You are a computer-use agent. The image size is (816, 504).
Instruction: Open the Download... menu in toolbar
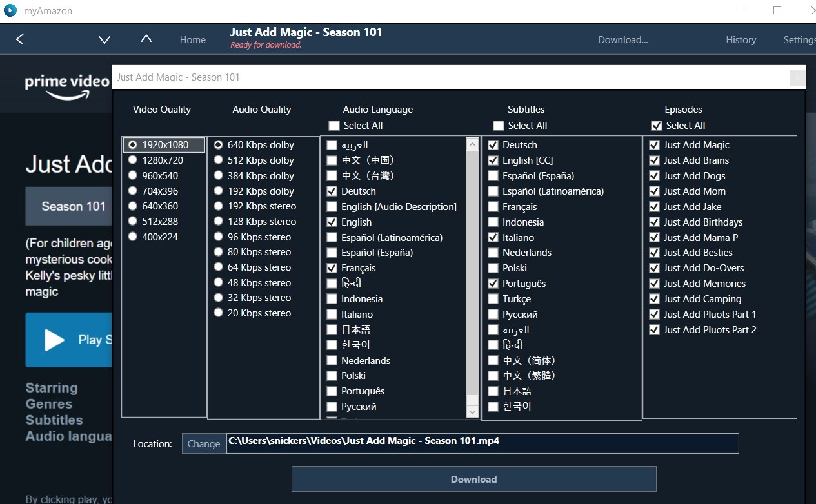[622, 40]
